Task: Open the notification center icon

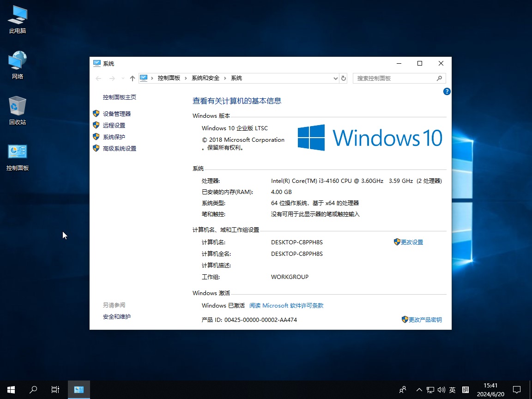Action: (x=517, y=389)
